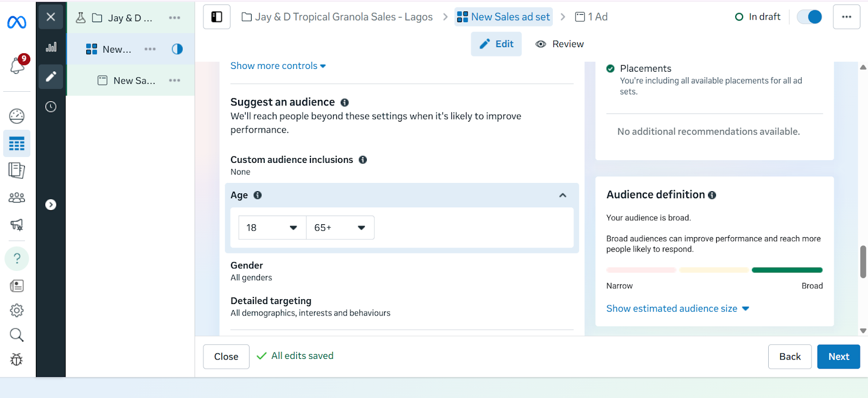Open more options on New Sa... ad row
Viewport: 868px width, 398px height.
(175, 80)
